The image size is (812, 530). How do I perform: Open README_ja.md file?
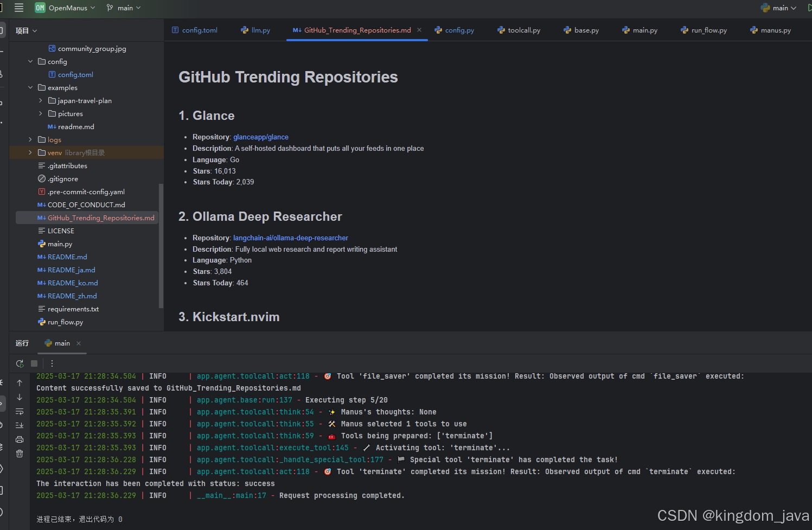coord(66,270)
